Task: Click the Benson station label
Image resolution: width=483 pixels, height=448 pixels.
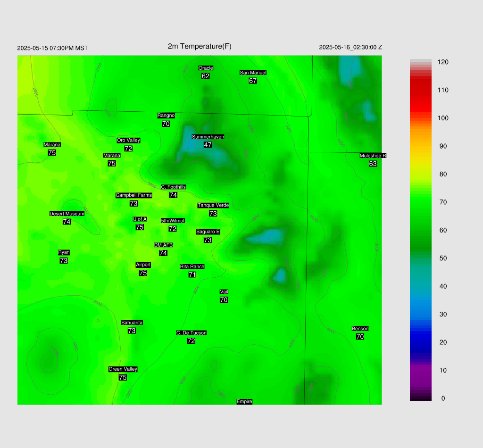Action: coord(360,329)
